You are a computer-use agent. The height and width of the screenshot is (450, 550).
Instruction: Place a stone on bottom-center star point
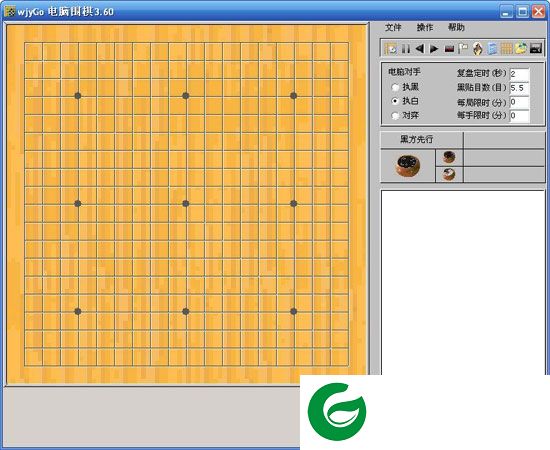point(186,311)
